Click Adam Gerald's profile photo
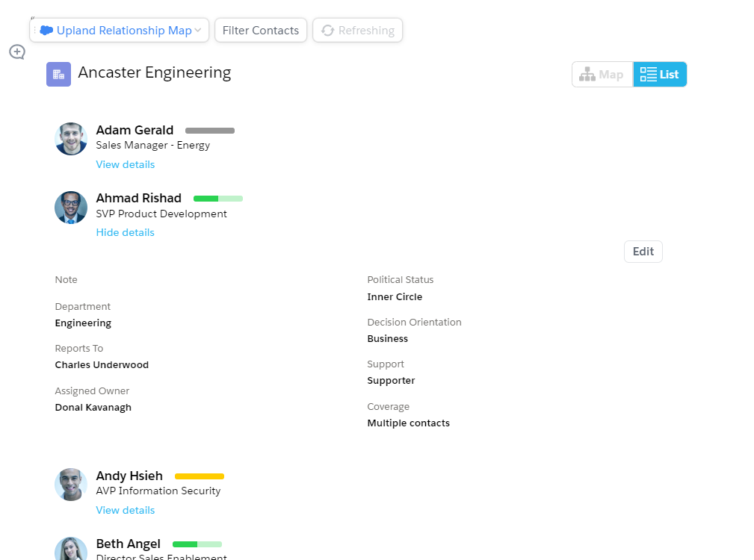Screen dimensions: 754x560 (71, 139)
